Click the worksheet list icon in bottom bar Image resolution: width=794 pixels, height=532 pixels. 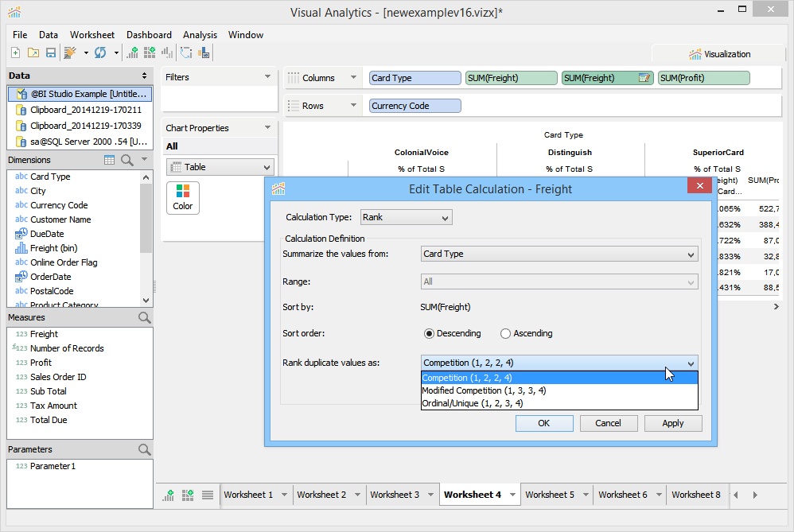tap(208, 495)
